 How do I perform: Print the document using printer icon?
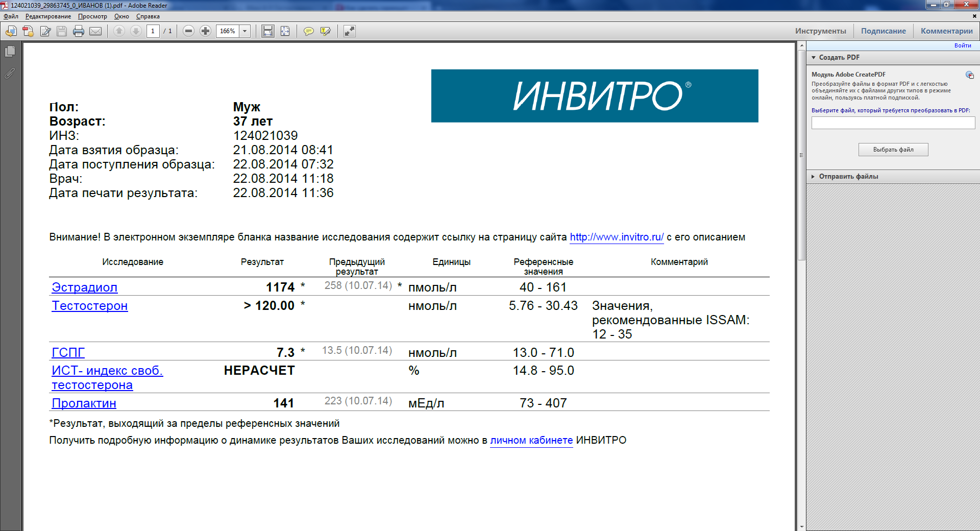click(x=79, y=31)
